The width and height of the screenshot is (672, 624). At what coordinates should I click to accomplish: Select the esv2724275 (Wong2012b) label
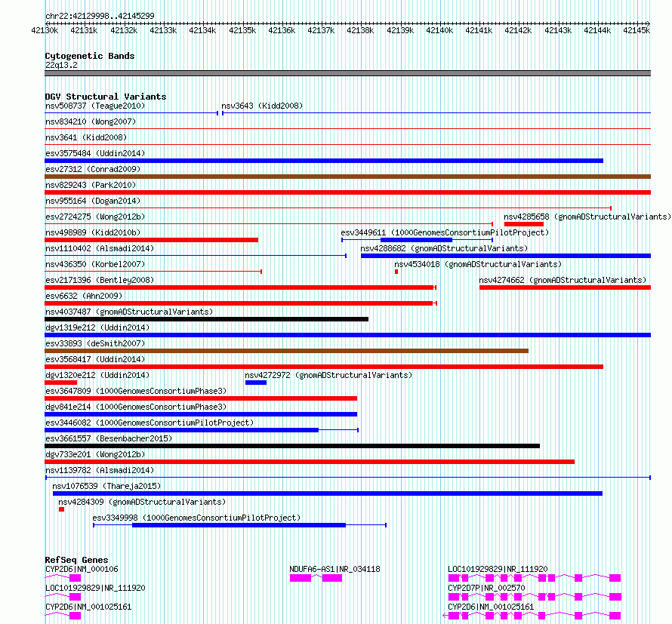(x=95, y=217)
